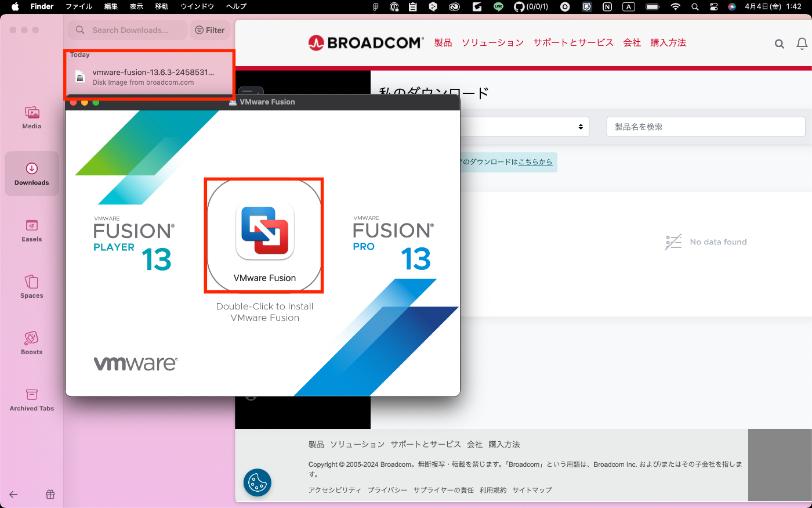Open the 会社 navigation menu
Image resolution: width=812 pixels, height=508 pixels.
click(632, 43)
